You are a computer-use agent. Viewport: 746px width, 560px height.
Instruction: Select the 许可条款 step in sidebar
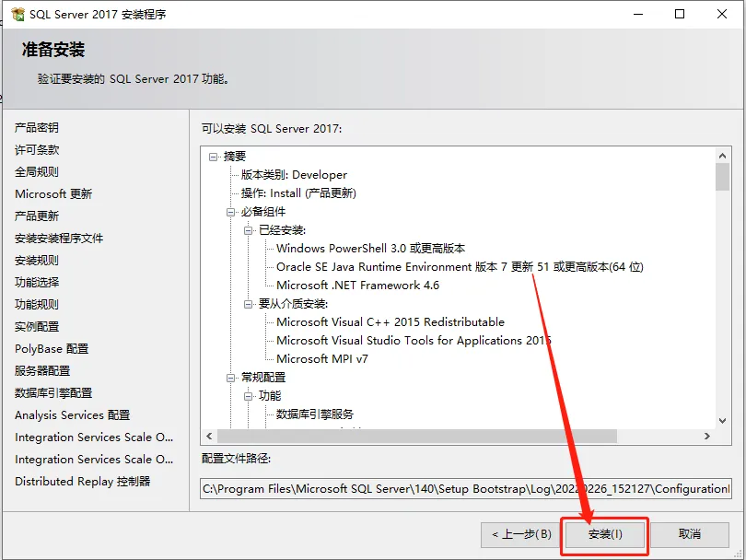37,150
